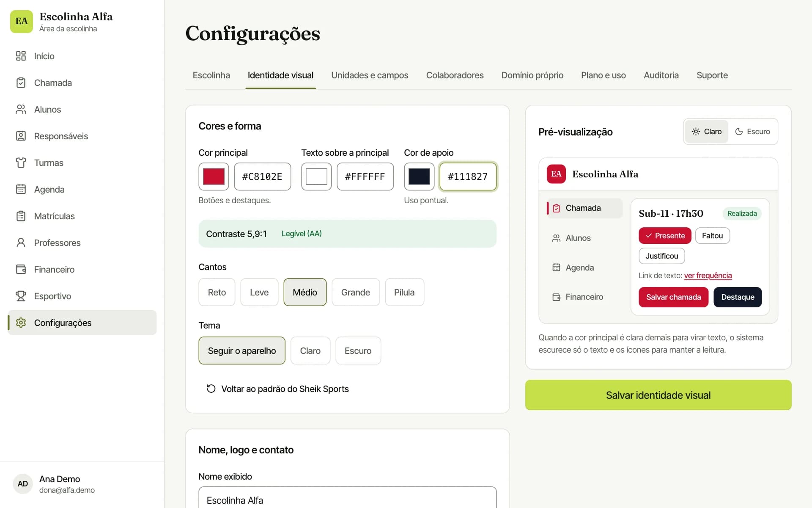Click the Responsáveis contact icon

click(x=21, y=136)
